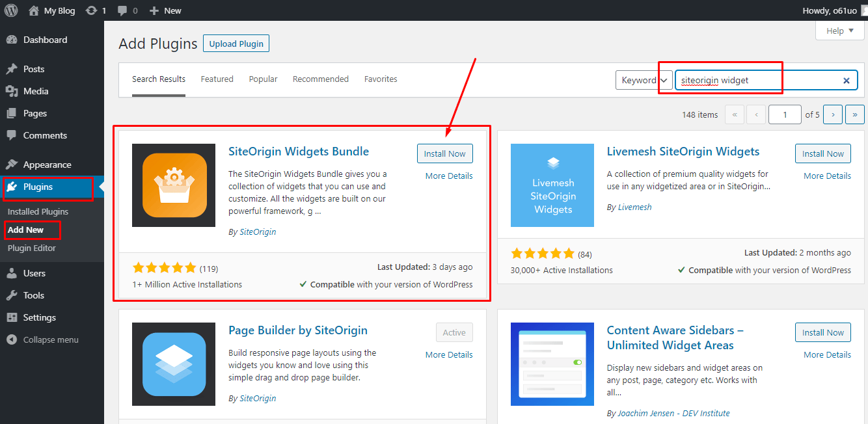
Task: Click the 148 items count text
Action: click(x=700, y=114)
